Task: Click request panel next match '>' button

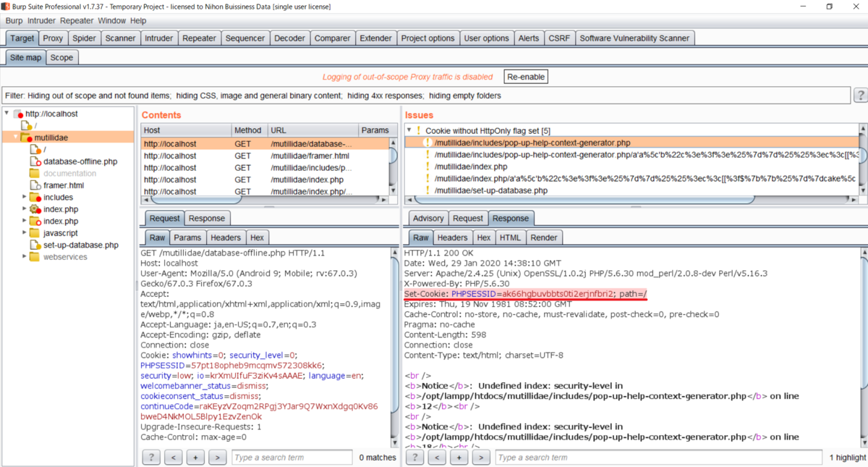Action: point(218,457)
